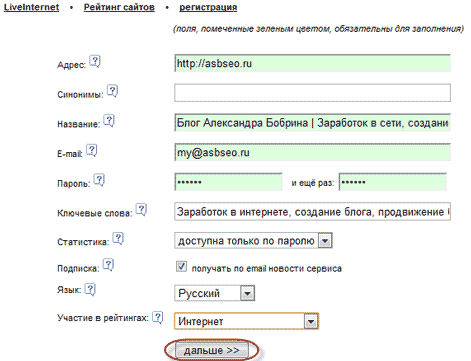This screenshot has height=361, width=471.
Task: Click the required-fields note in italics
Action: click(318, 29)
